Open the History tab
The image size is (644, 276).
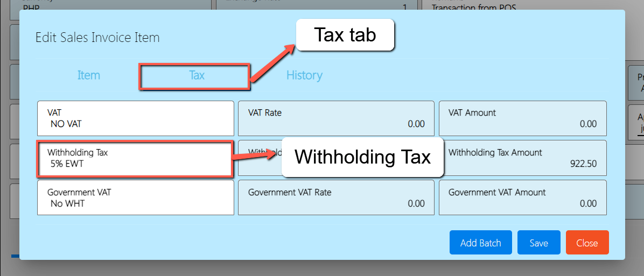[x=304, y=75]
